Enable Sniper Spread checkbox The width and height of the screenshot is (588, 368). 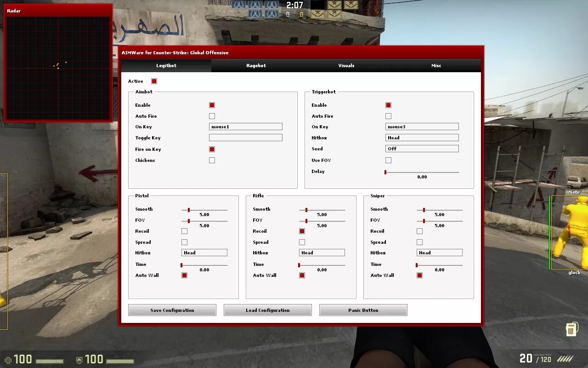[x=419, y=242]
